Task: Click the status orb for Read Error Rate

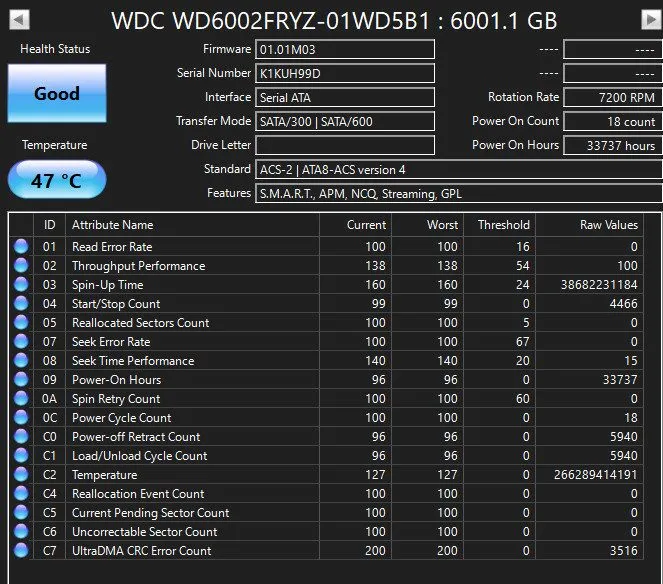Action: (21, 246)
